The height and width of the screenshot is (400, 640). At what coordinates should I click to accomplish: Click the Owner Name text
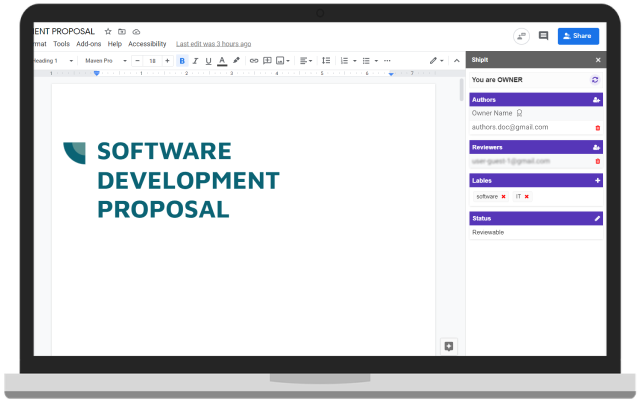tap(492, 113)
